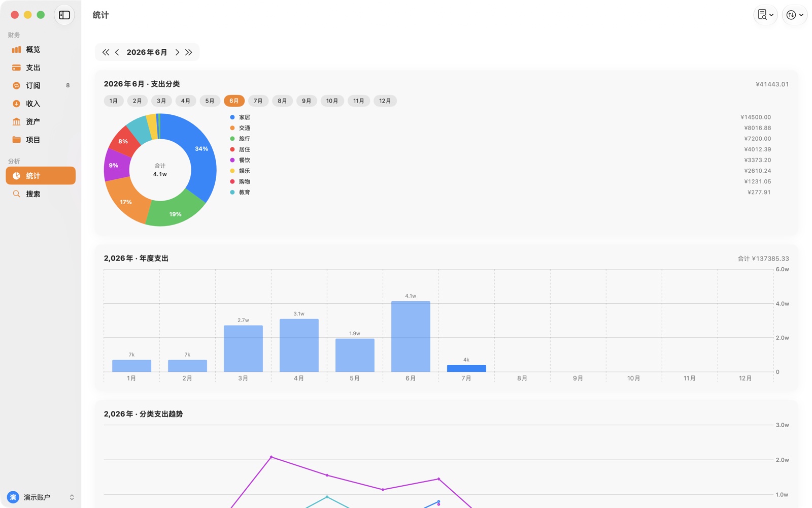Go to 订阅 subscriptions page

(x=41, y=85)
